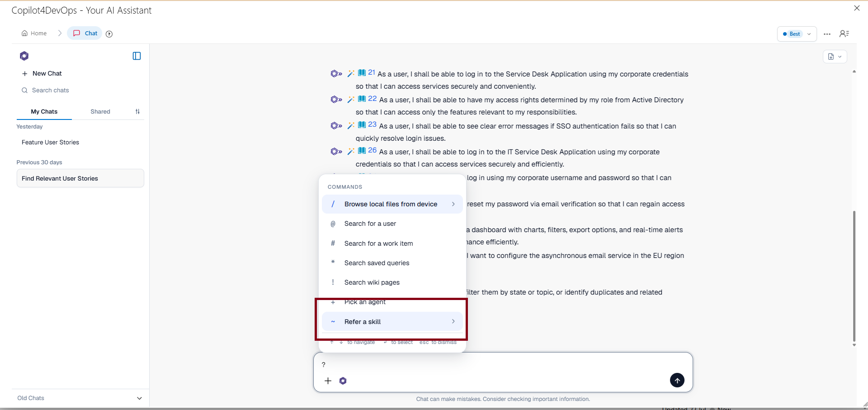Expand the Best model dropdown
Screen dimensions: 868x410
797,34
